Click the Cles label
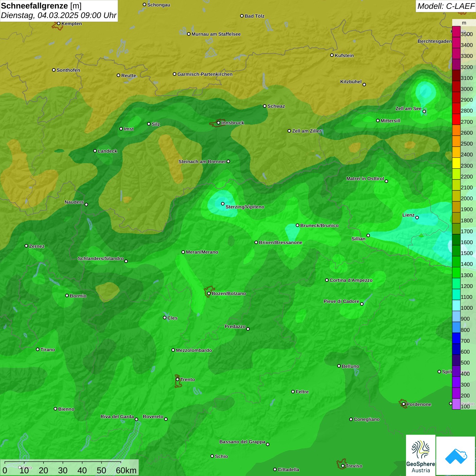Image resolution: width=476 pixels, height=476 pixels. click(x=172, y=318)
